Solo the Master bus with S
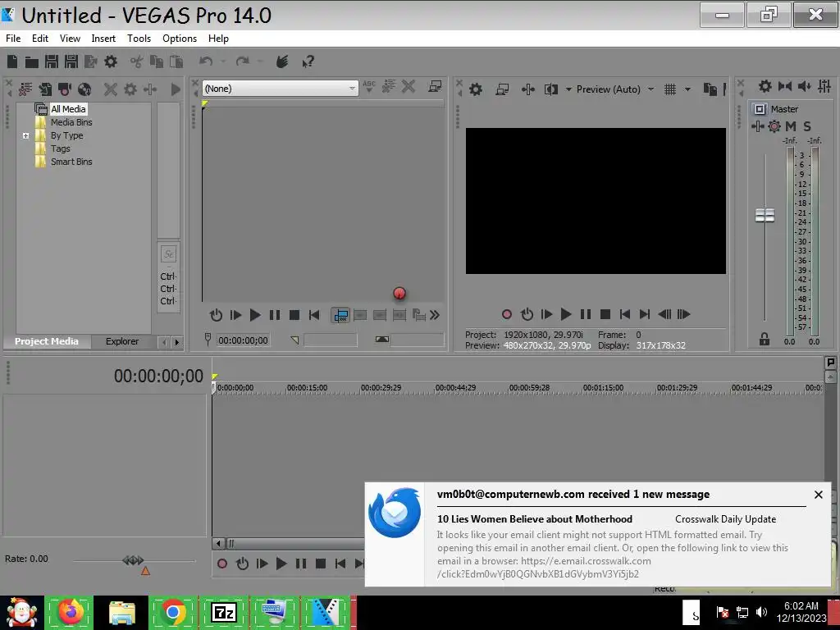This screenshot has height=630, width=840. 807,126
